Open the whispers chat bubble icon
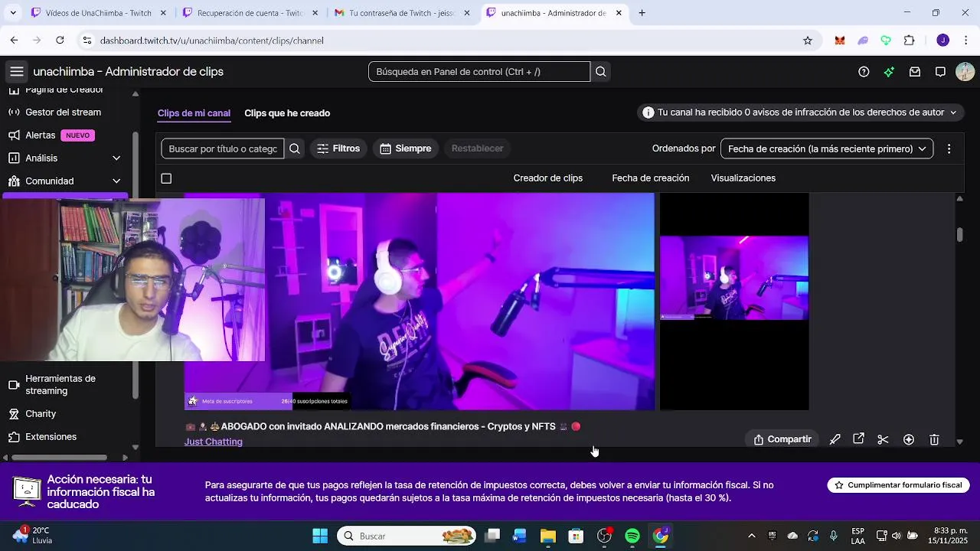 coord(940,72)
